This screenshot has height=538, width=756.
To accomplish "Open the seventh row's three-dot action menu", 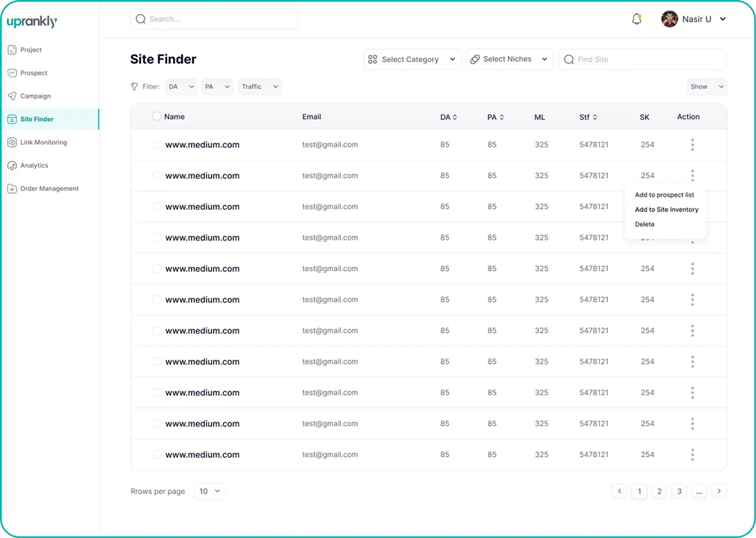I will 692,331.
